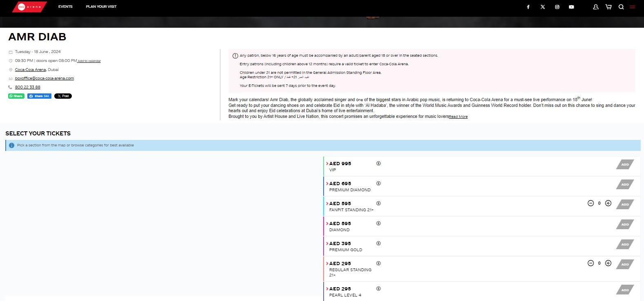Open the Facebook icon in header
This screenshot has width=644, height=301.
[x=528, y=7]
